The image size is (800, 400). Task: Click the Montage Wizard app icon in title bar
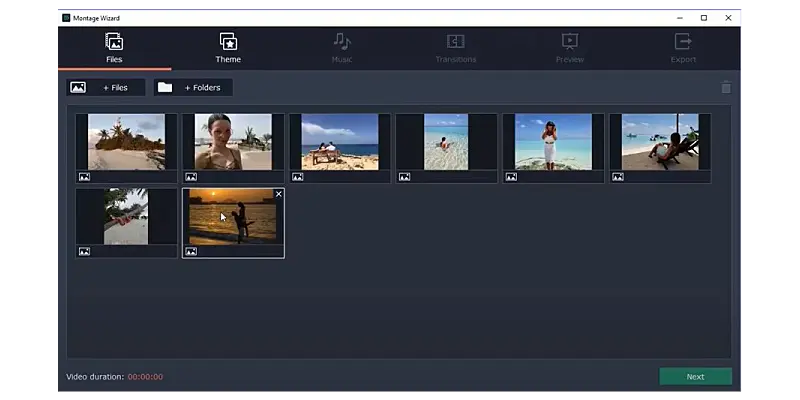[66, 18]
